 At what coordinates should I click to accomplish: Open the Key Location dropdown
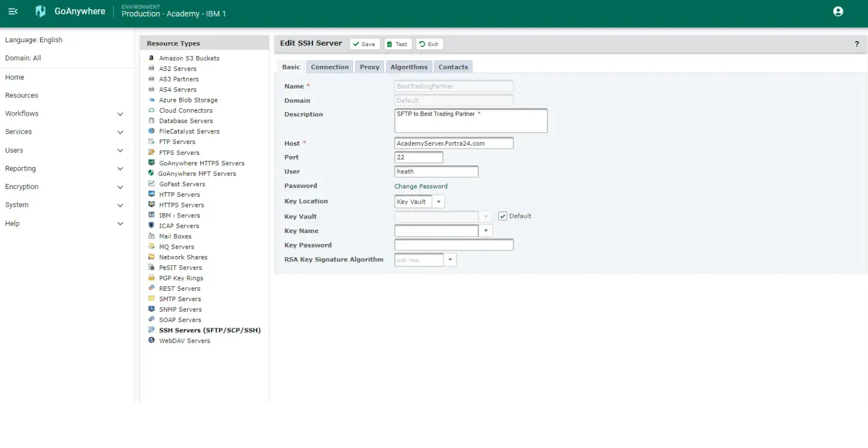(439, 201)
